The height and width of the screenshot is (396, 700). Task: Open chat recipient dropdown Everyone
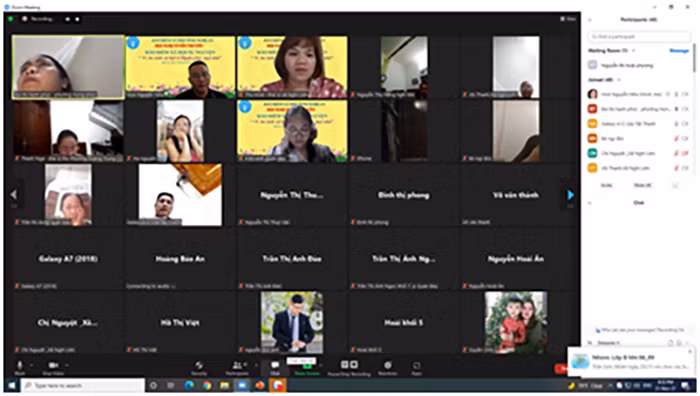tap(609, 343)
